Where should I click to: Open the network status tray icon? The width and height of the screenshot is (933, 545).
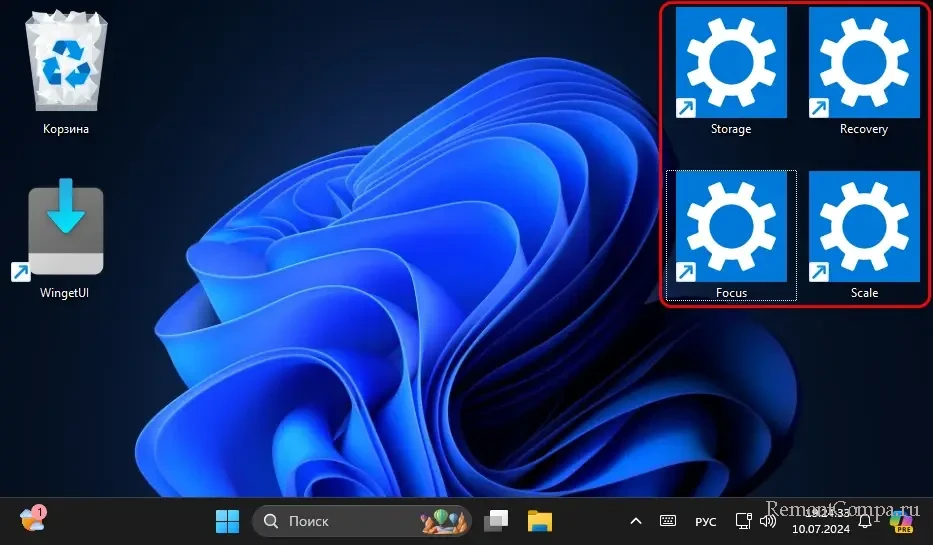[743, 521]
